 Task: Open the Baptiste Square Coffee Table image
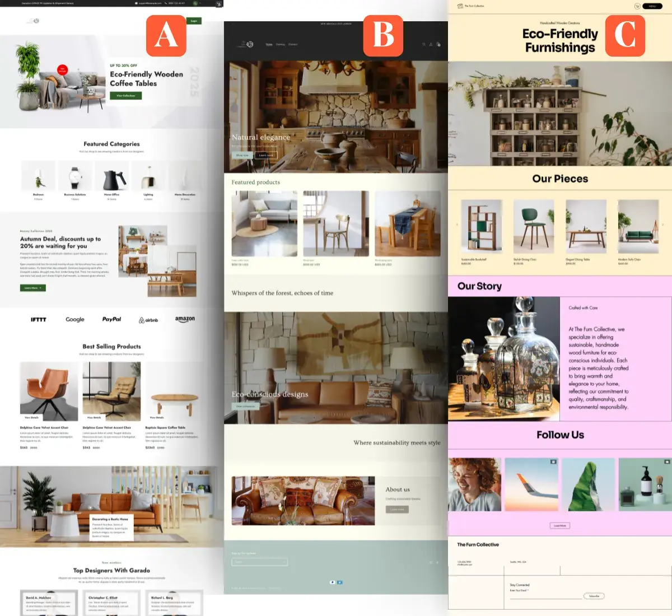pos(174,391)
